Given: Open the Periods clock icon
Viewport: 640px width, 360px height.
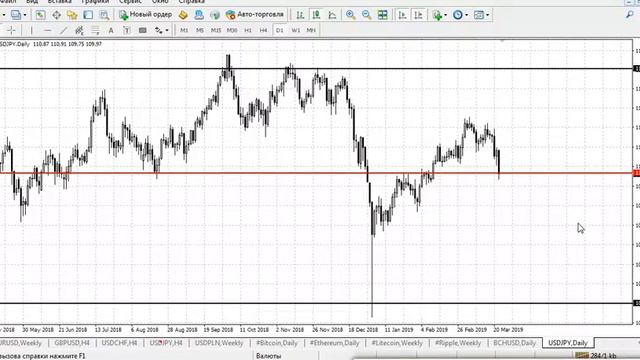Looking at the screenshot, I should 458,15.
